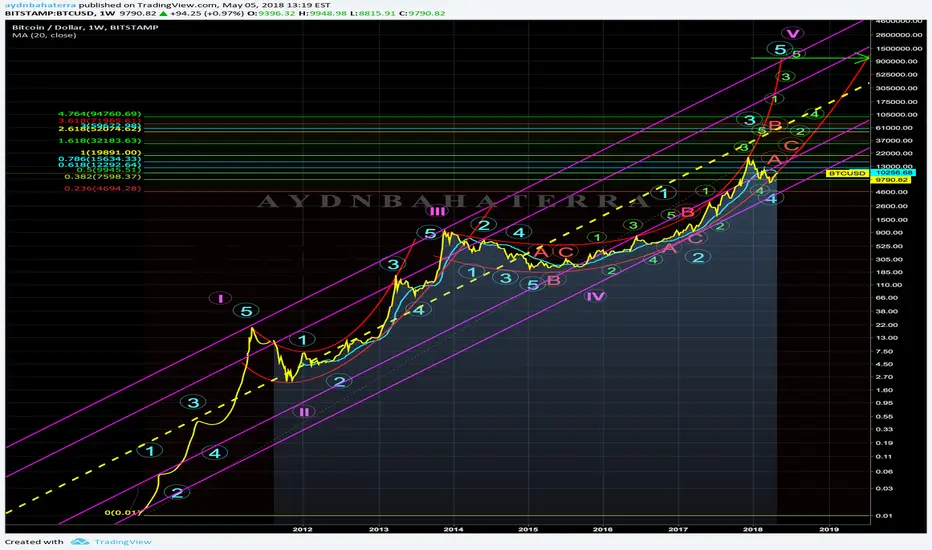Click the green target arrow head at top right
The image size is (932, 550).
click(861, 58)
